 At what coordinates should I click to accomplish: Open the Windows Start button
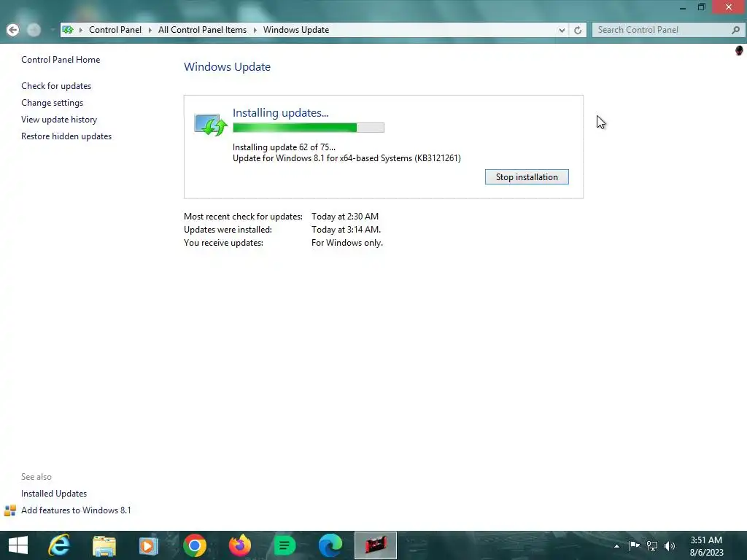pyautogui.click(x=18, y=545)
